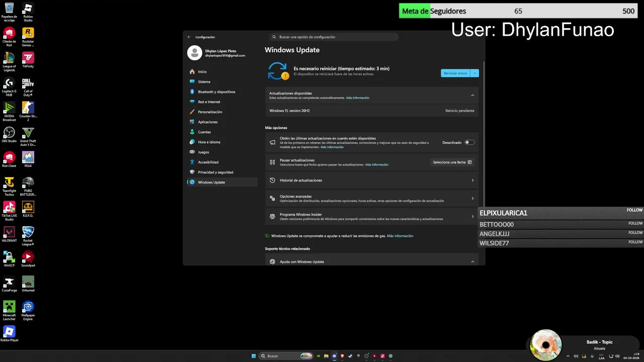Select Sistema in settings sidebar
644x362 pixels.
pos(222,81)
